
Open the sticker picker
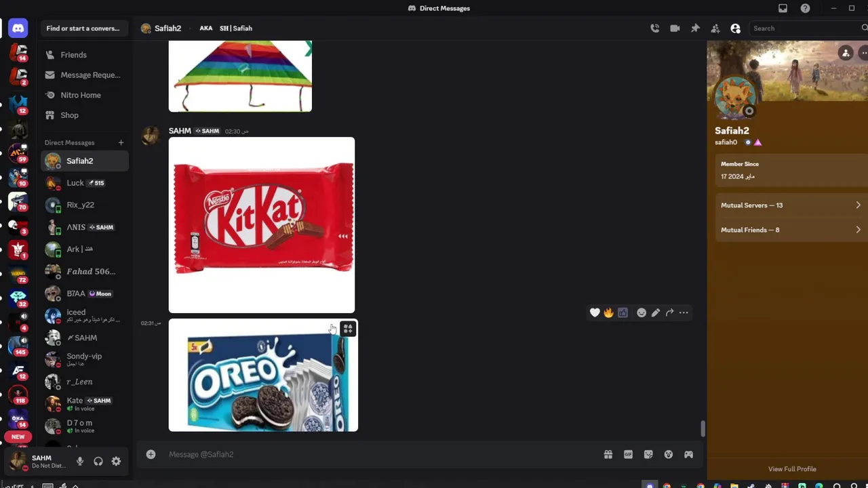tap(648, 454)
